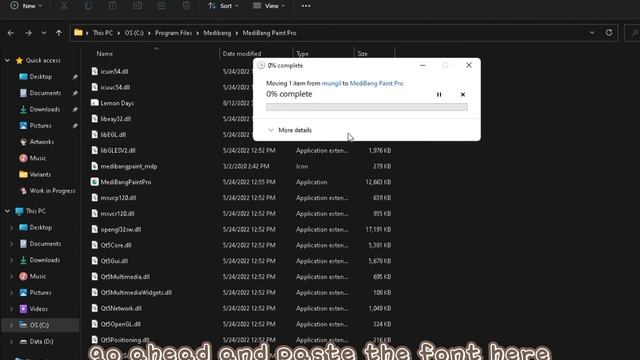Collapse the This PC tree node
This screenshot has width=640, height=360.
(7, 211)
